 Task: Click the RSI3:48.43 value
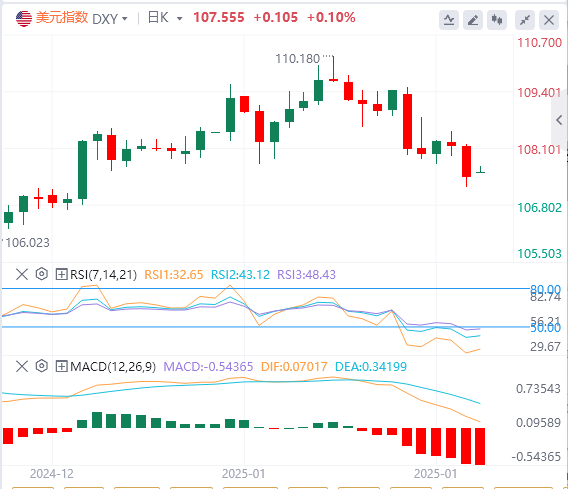pos(306,275)
